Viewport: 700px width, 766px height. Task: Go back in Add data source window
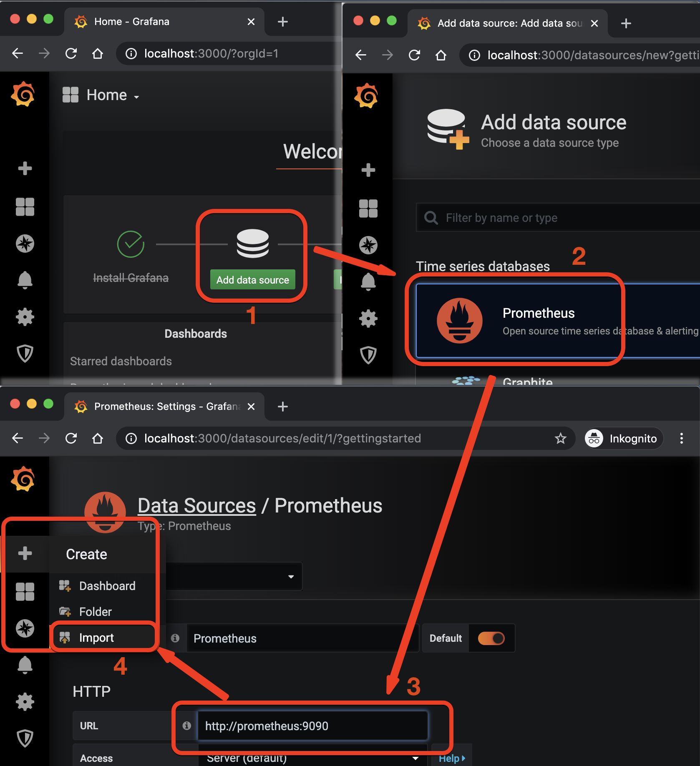pyautogui.click(x=361, y=55)
